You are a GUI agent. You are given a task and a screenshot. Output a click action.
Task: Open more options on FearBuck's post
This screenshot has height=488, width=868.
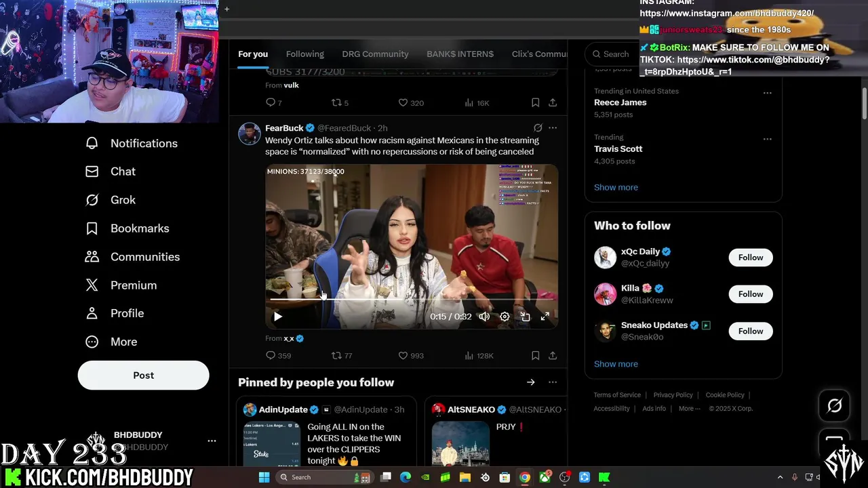[553, 127]
